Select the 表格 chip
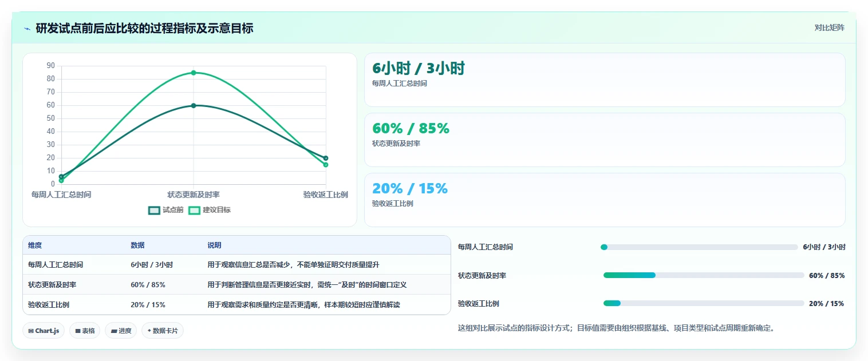868x361 pixels. coord(85,331)
